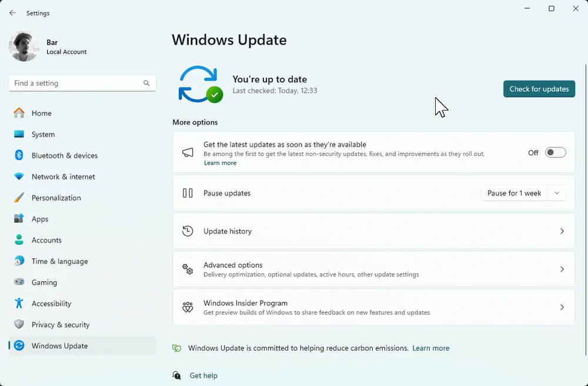
Task: Open Accounts label in sidebar
Action: (46, 240)
